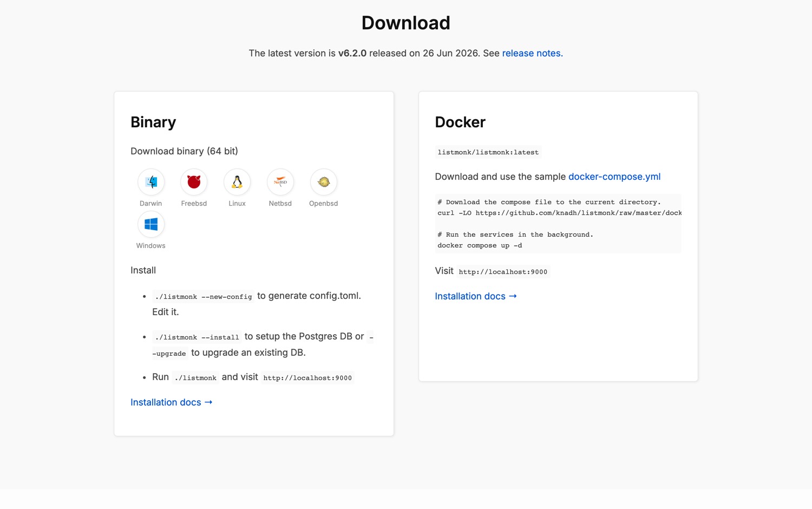
Task: Download the Freebsd binary icon
Action: (194, 182)
